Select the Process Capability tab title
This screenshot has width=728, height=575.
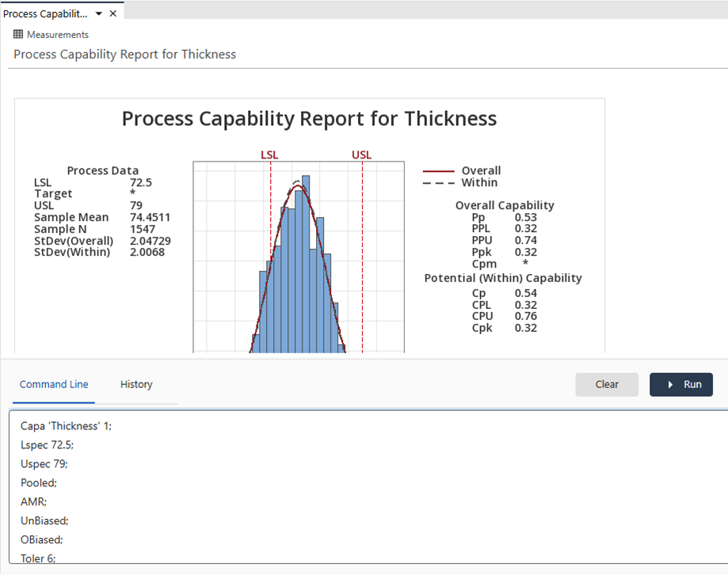[x=45, y=14]
